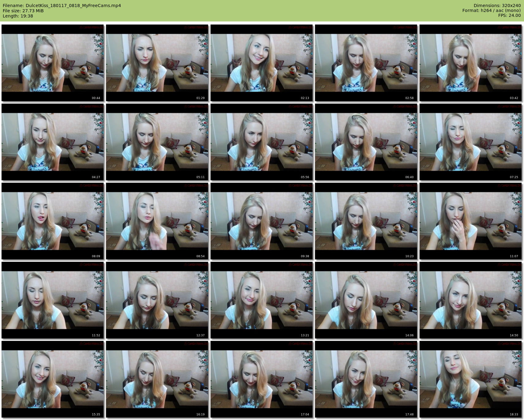Open the frame marked 11:52
The width and height of the screenshot is (524, 420).
[x=53, y=300]
